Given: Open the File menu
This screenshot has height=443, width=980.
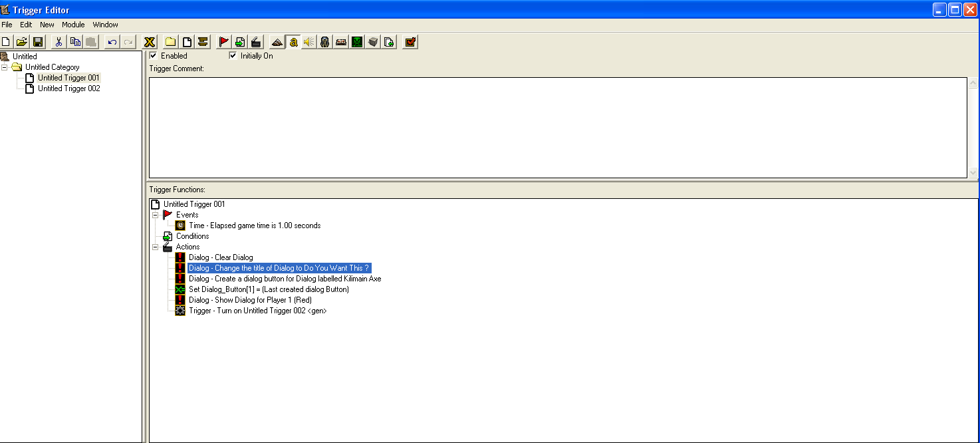Looking at the screenshot, I should point(7,25).
